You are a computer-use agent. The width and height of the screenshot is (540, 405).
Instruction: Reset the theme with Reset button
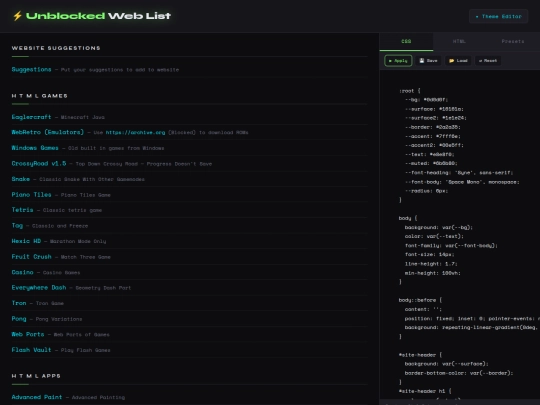[488, 61]
